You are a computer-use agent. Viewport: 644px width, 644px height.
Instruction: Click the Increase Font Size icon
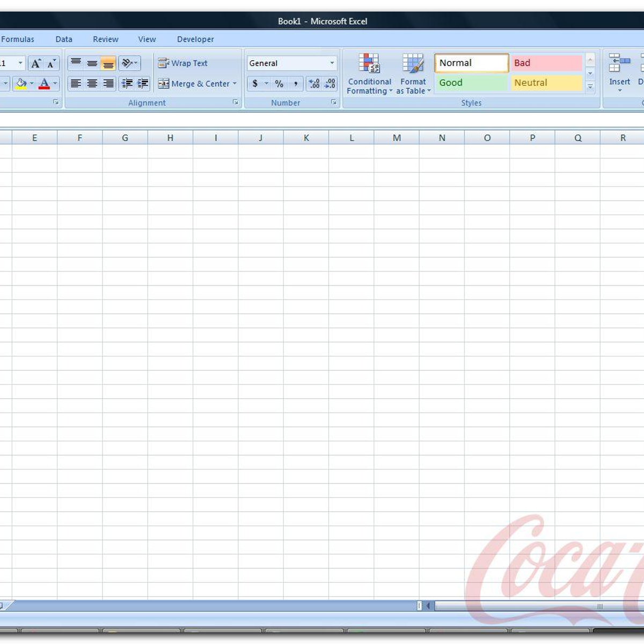[36, 63]
